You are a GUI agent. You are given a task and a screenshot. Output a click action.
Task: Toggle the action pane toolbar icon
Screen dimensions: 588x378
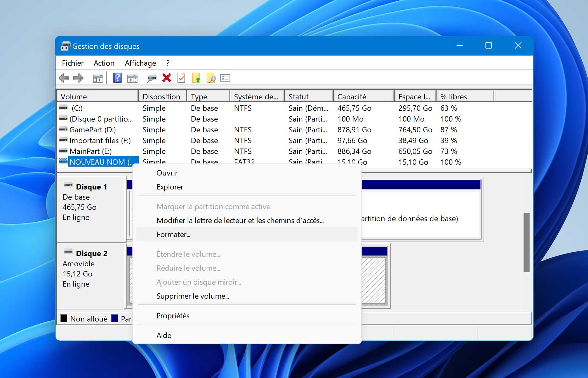(x=132, y=78)
